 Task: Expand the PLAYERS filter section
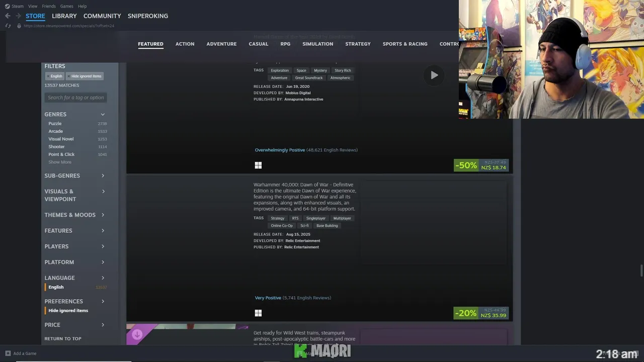[x=75, y=246]
